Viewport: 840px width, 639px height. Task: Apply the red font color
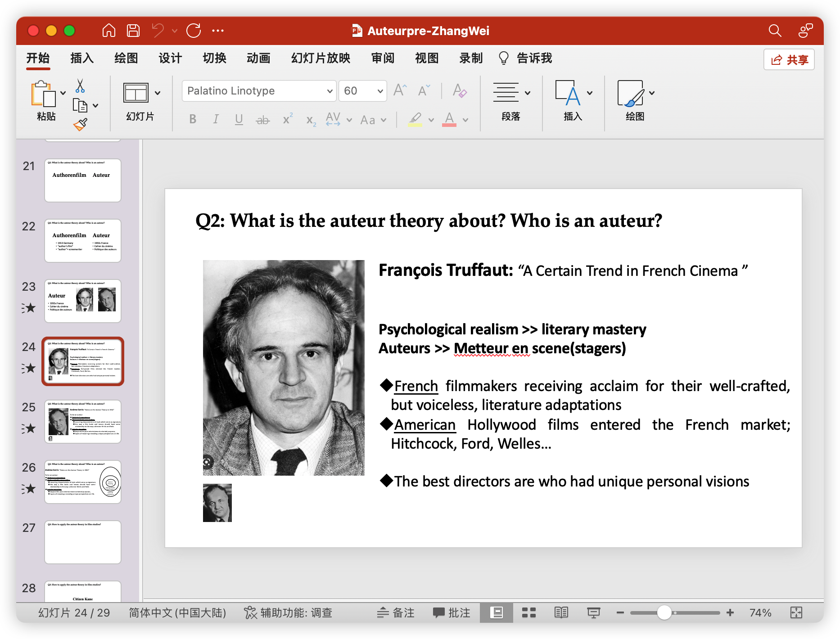click(449, 119)
